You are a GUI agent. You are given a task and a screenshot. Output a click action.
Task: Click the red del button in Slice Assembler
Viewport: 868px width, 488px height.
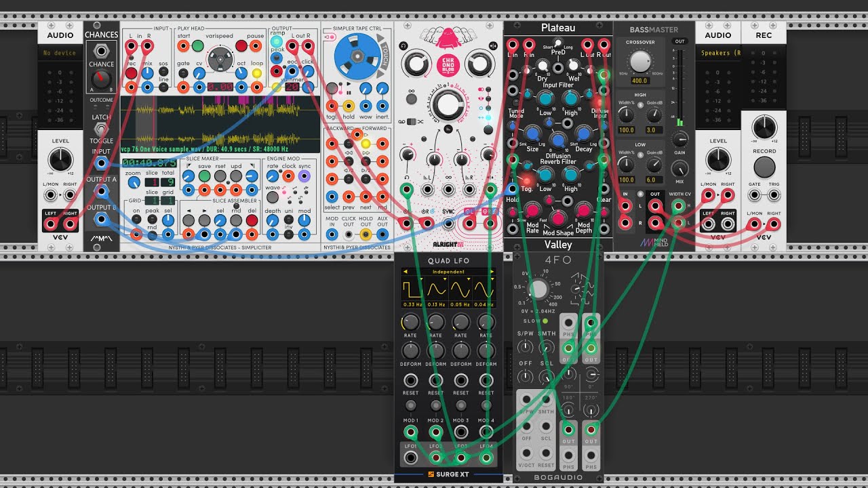[251, 220]
